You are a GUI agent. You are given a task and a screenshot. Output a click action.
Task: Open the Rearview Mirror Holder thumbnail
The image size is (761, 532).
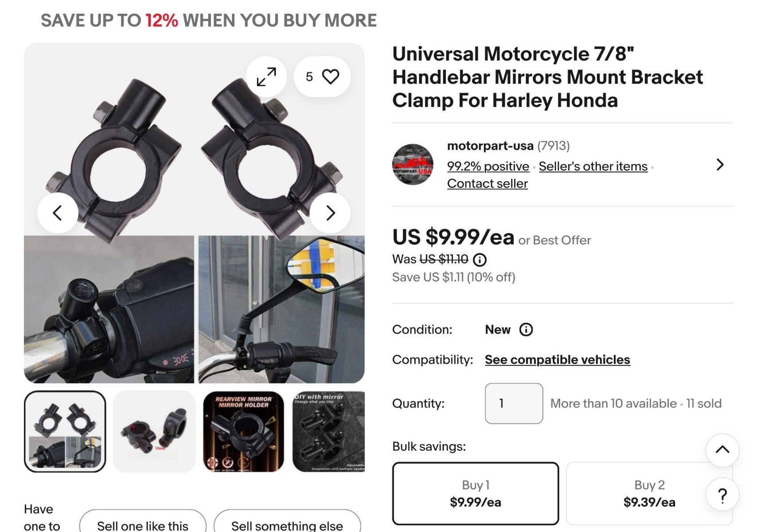pos(243,431)
